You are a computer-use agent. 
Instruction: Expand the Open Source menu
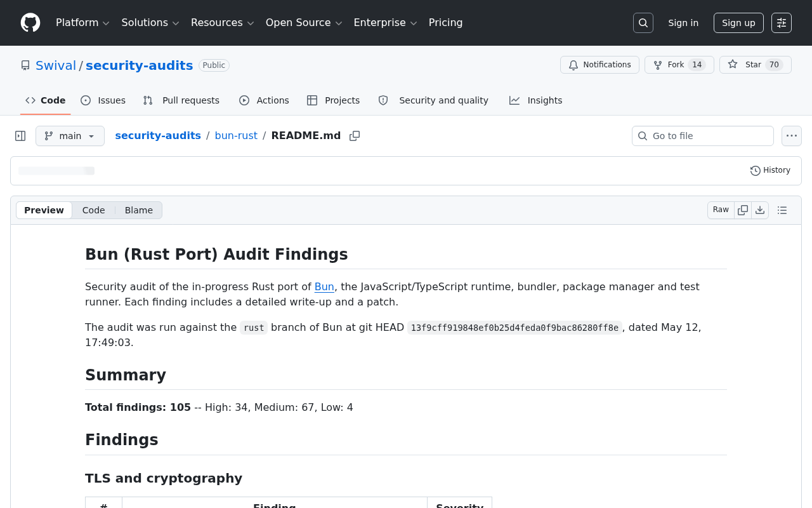click(x=304, y=23)
